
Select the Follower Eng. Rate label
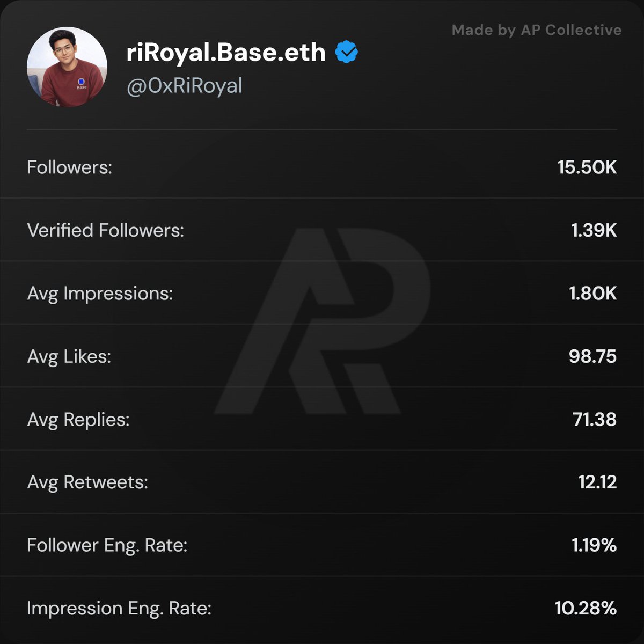coord(107,545)
